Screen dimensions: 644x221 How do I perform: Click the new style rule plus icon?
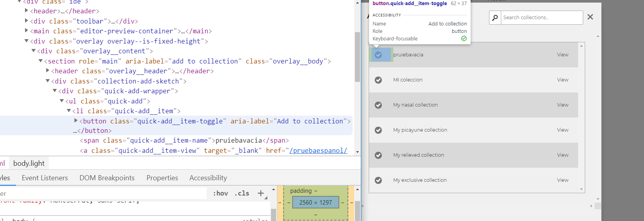click(261, 193)
